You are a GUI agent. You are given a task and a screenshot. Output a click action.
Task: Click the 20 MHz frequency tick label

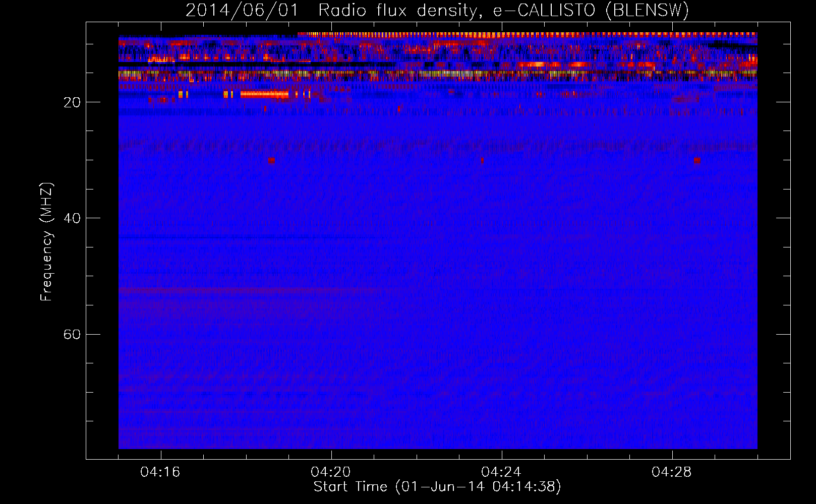point(72,102)
